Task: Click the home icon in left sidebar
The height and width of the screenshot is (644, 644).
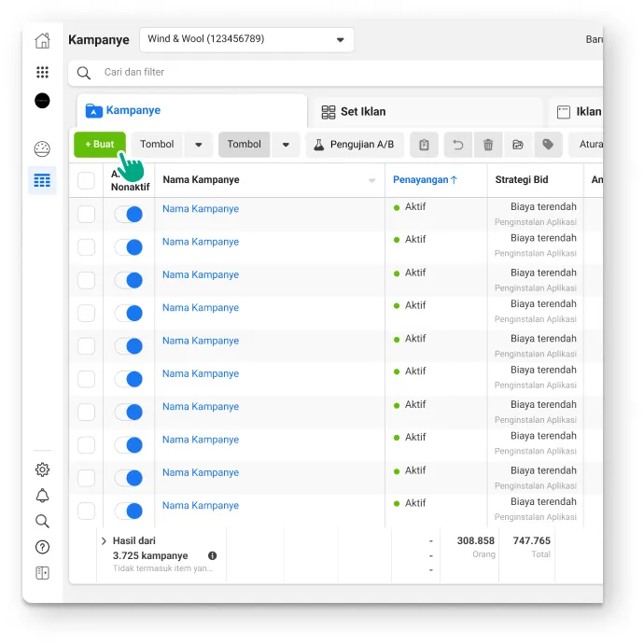Action: [42, 41]
